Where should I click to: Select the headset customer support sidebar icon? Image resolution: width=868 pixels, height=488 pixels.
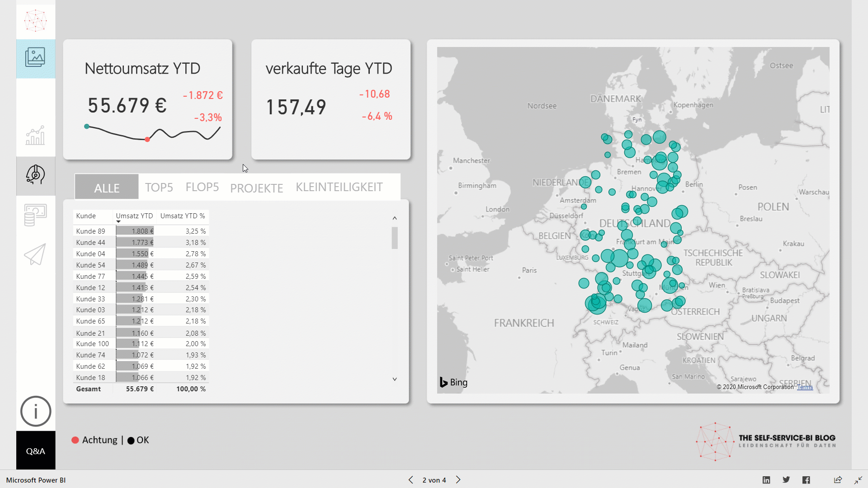[35, 175]
